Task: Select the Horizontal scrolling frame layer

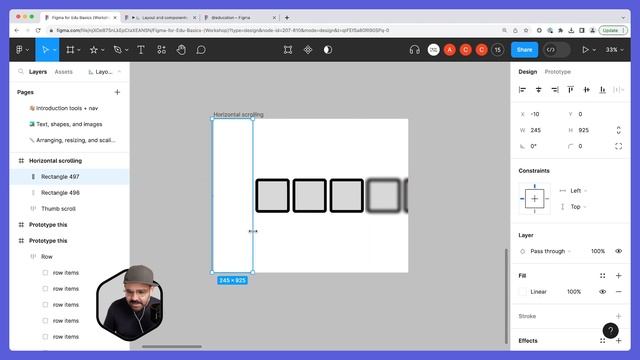Action: click(55, 161)
